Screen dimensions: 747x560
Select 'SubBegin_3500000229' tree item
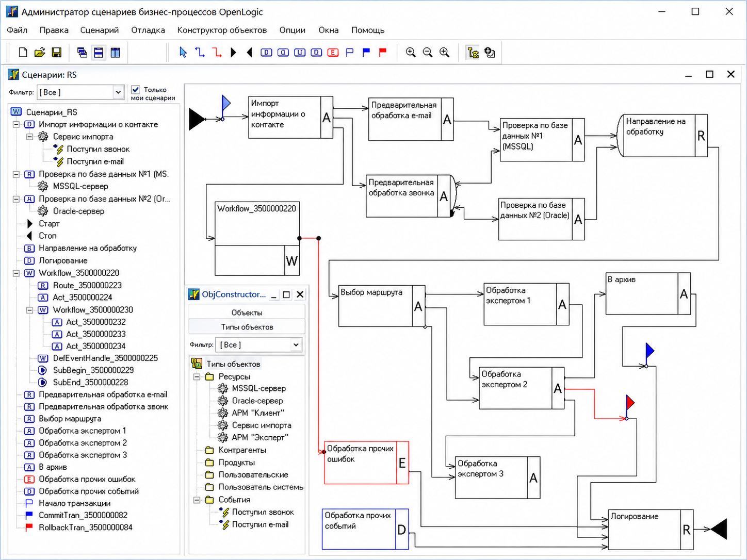click(93, 370)
